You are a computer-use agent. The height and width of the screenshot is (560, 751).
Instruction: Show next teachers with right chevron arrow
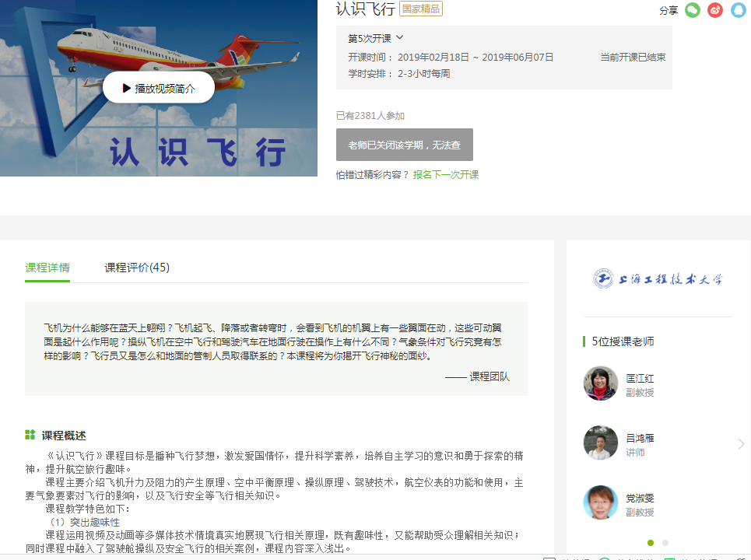point(741,444)
